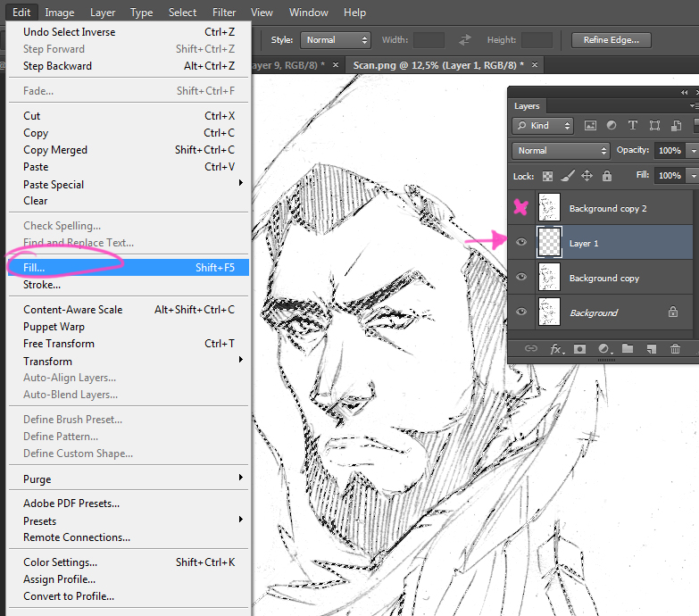Open the layer style fx menu
The width and height of the screenshot is (699, 616).
pyautogui.click(x=555, y=348)
